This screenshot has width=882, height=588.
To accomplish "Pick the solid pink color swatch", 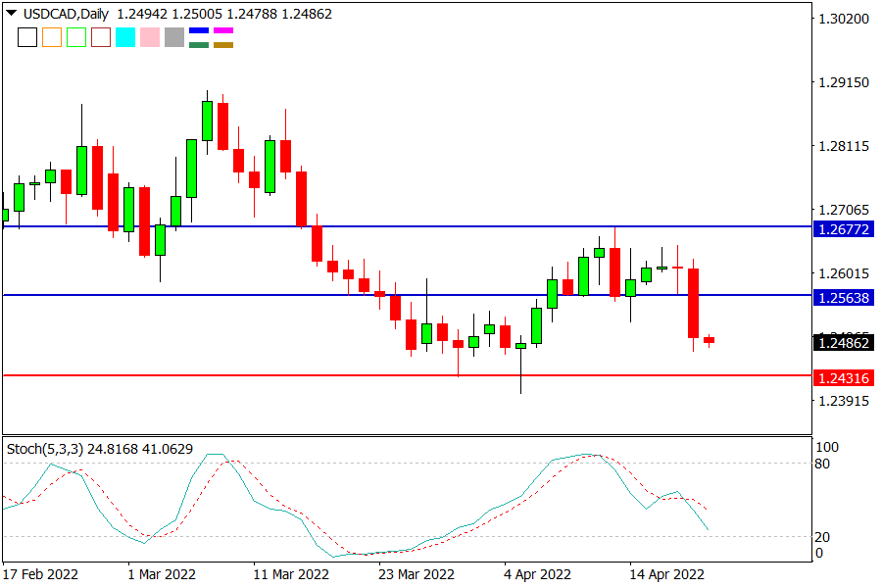I will point(150,37).
